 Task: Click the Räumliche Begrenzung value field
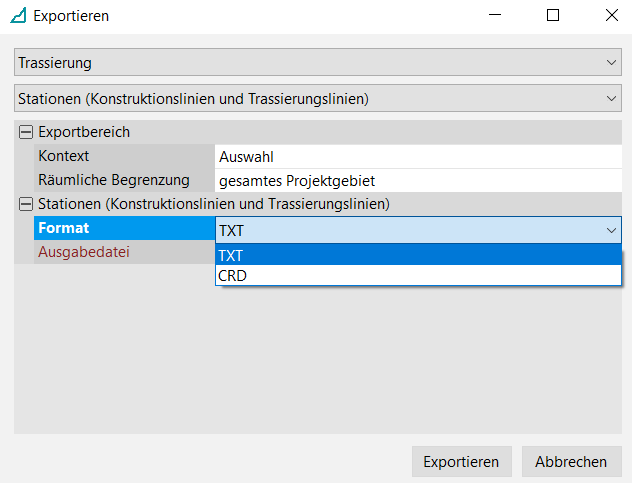[x=418, y=180]
